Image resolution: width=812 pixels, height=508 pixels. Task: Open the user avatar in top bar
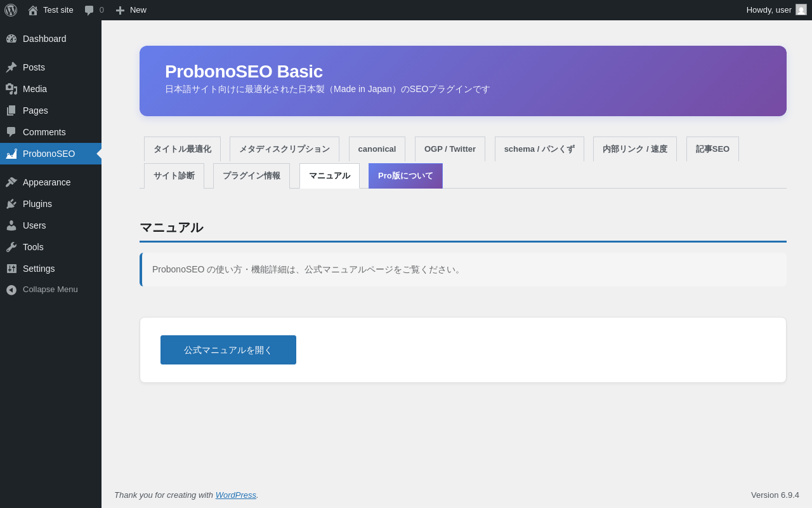pos(801,10)
